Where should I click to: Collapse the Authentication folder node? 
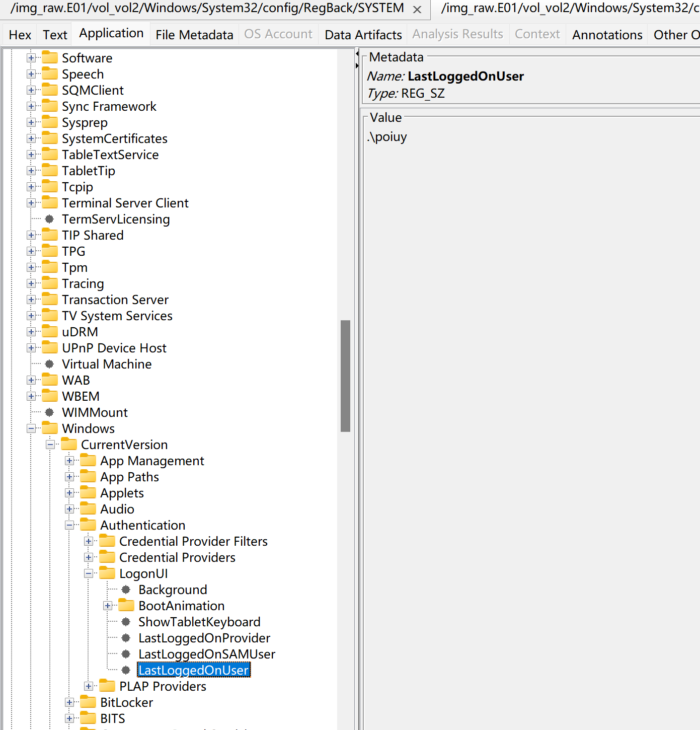[x=69, y=525]
